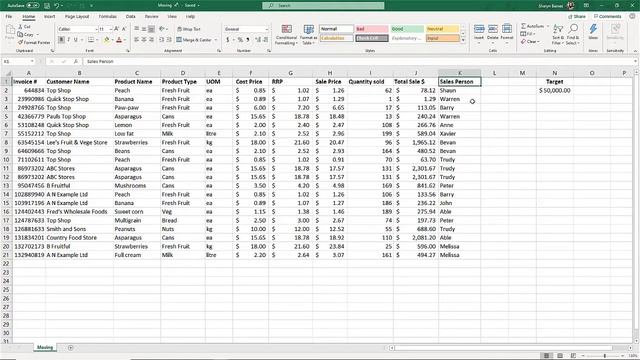
Task: Click the Copy command
Action: pos(26,35)
